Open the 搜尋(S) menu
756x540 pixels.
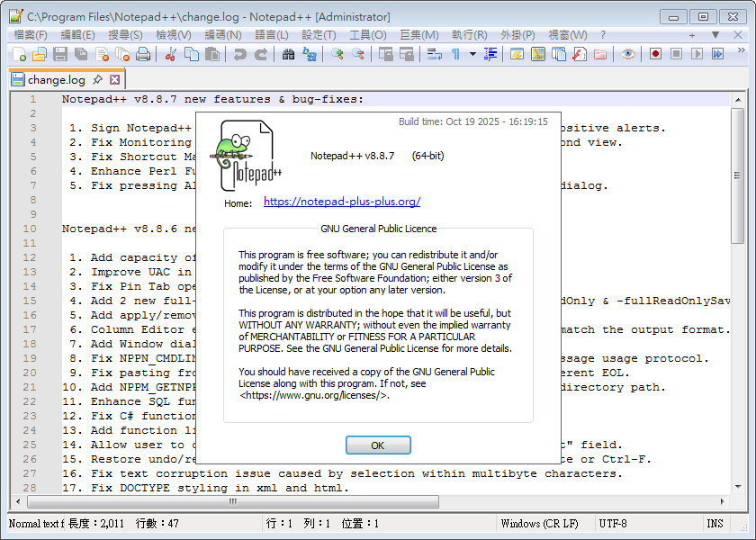[125, 35]
